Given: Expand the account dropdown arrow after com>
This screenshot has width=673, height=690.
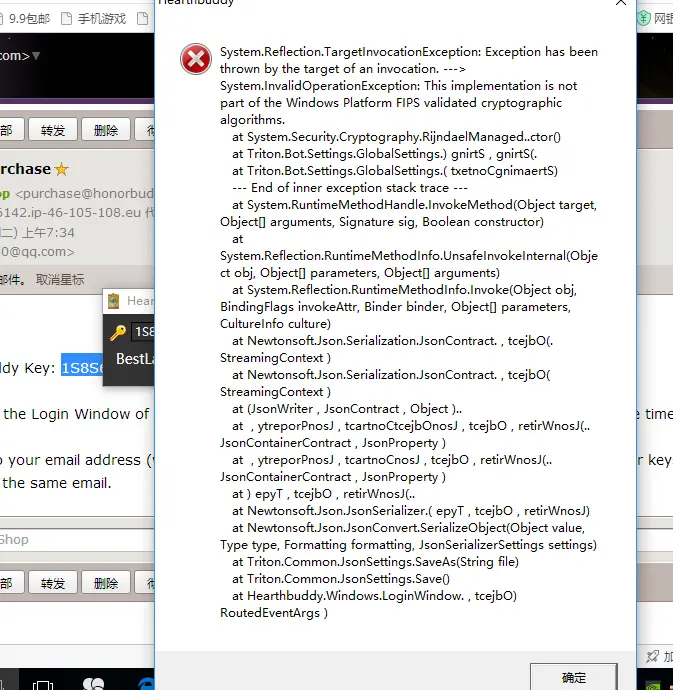Looking at the screenshot, I should 36,55.
